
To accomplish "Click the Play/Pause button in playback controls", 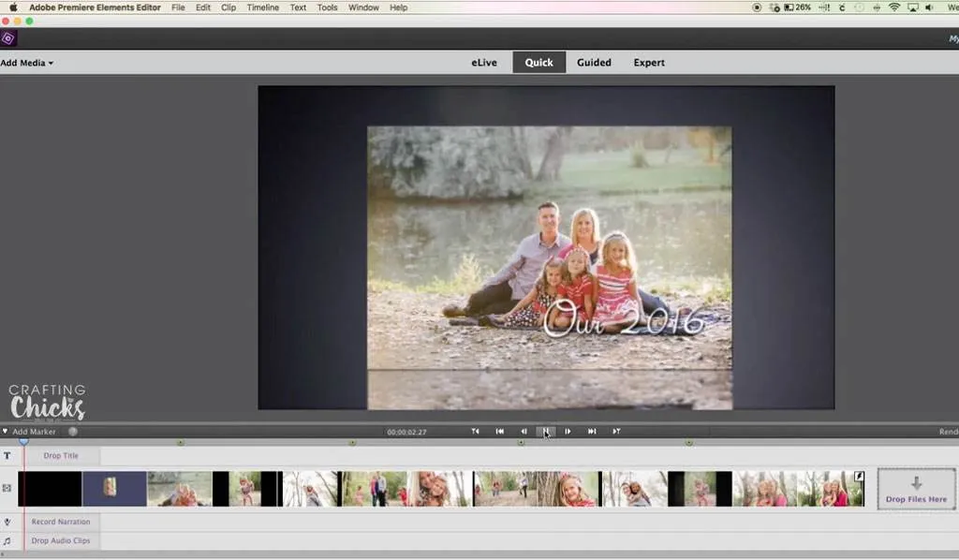I will pyautogui.click(x=546, y=431).
